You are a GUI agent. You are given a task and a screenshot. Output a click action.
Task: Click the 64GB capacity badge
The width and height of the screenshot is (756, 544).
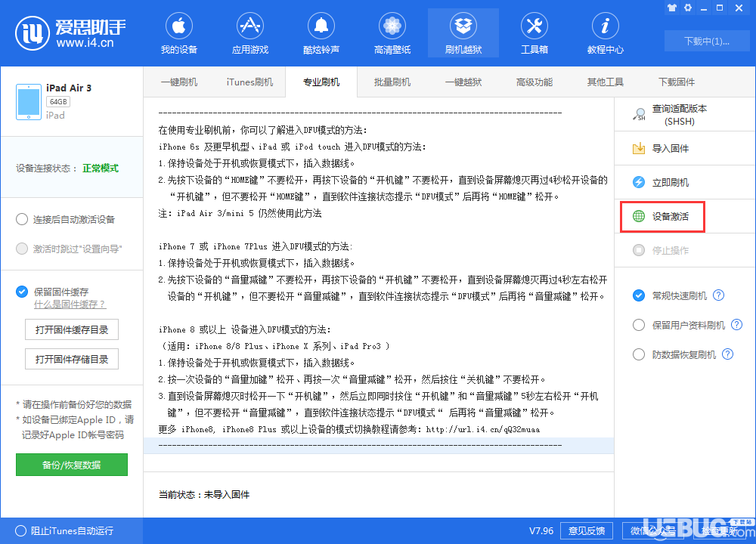(58, 102)
